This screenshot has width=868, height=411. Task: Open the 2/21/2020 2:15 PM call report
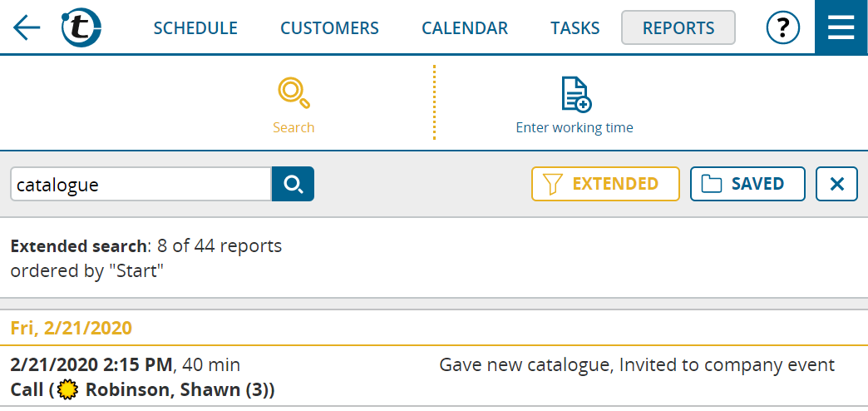tap(434, 377)
